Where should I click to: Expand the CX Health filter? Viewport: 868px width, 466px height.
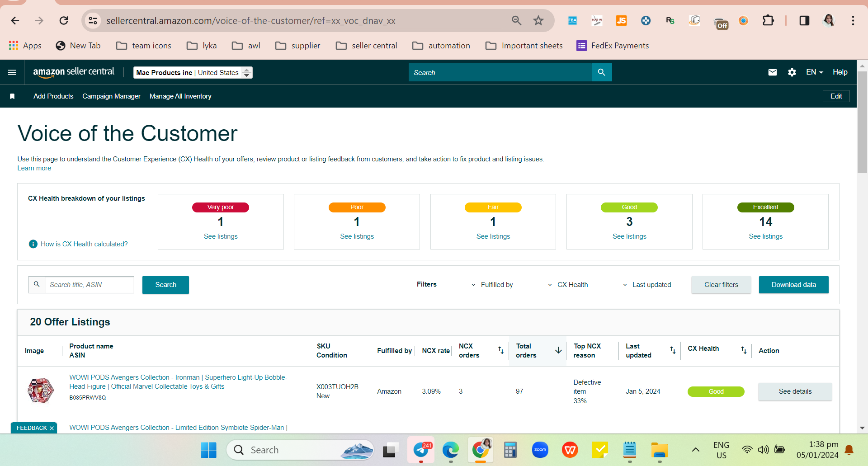(x=568, y=285)
